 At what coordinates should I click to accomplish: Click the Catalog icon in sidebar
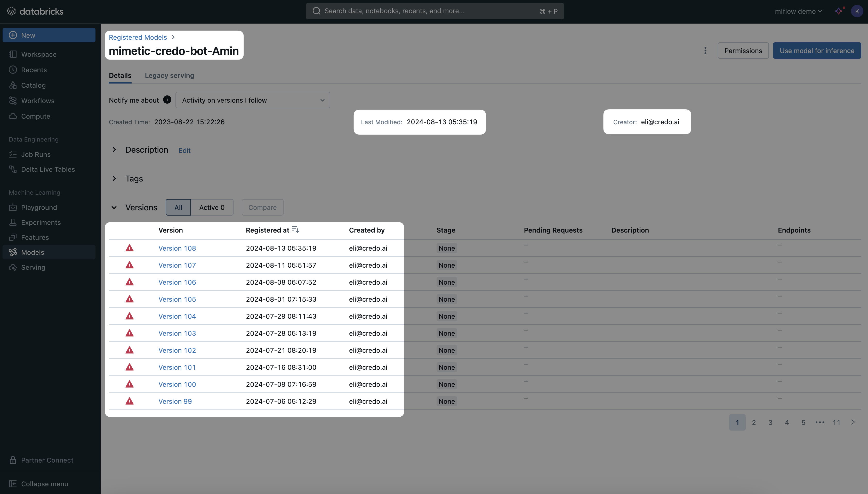pyautogui.click(x=13, y=85)
